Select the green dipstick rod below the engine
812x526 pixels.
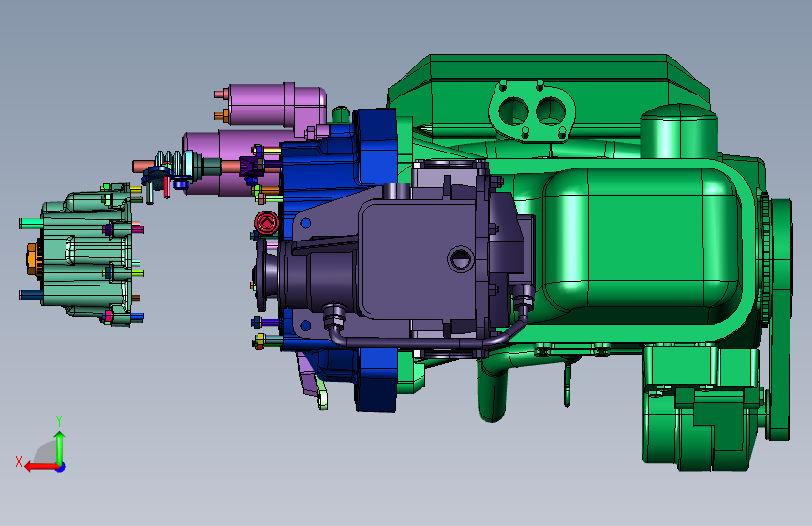click(567, 384)
